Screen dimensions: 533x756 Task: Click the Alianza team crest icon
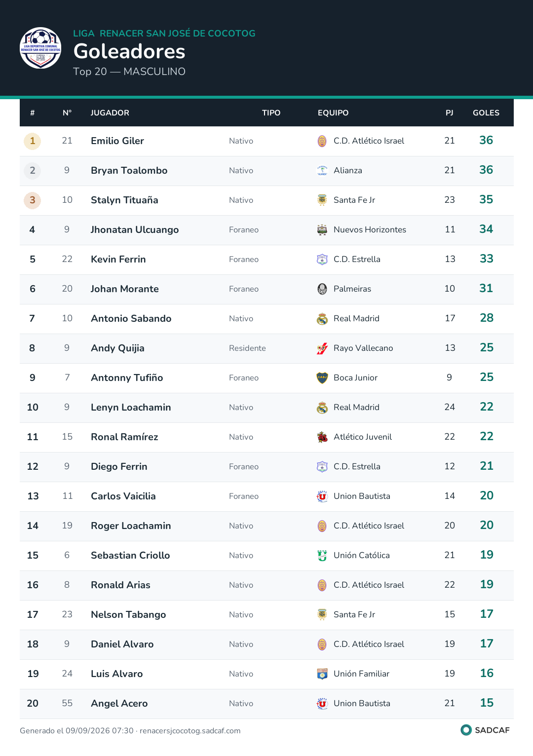[x=322, y=171]
